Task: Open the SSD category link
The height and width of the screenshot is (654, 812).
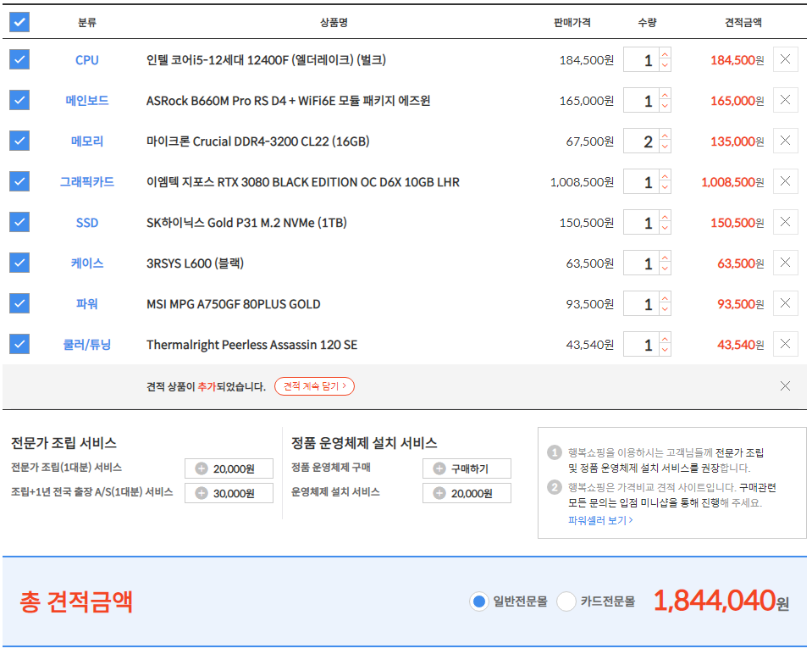Action: 87,223
